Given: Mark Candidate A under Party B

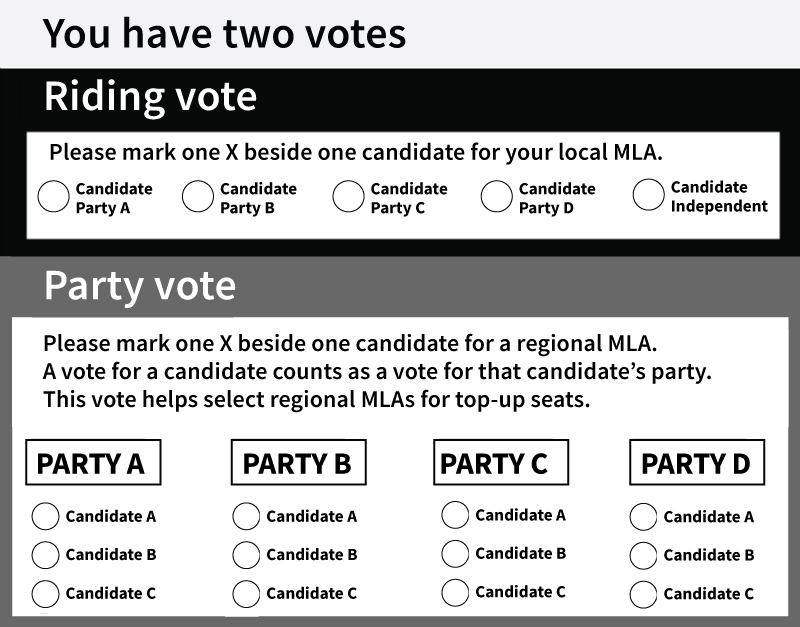Looking at the screenshot, I should click(x=246, y=516).
